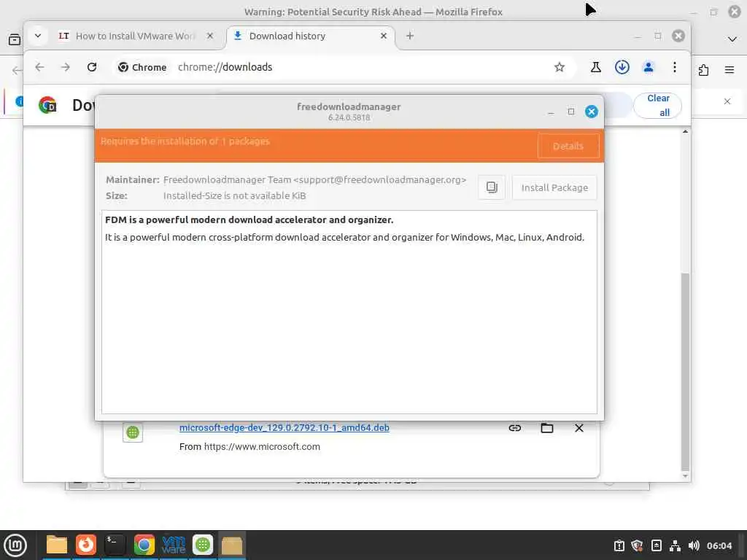Remove the Edge deb from download list
This screenshot has width=747, height=560.
578,427
